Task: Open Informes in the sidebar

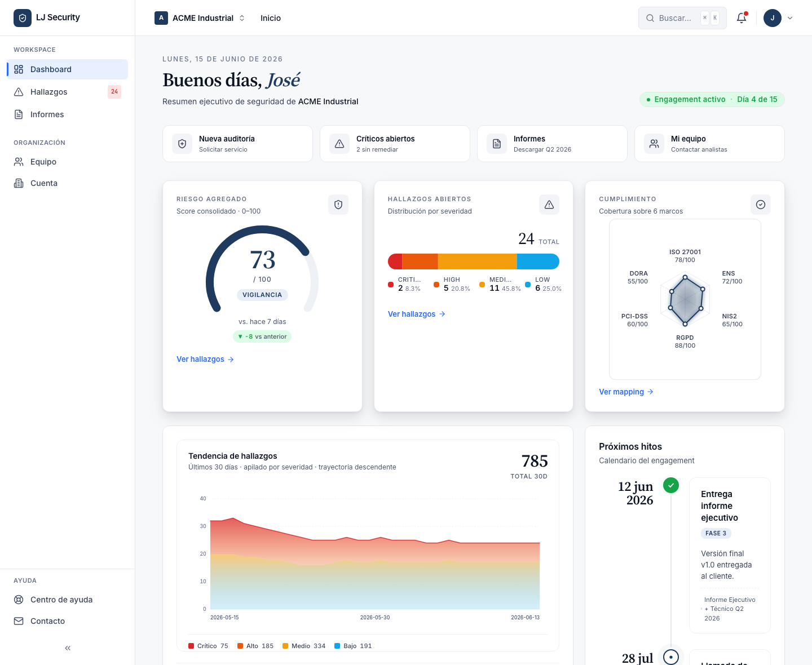Action: tap(68, 114)
